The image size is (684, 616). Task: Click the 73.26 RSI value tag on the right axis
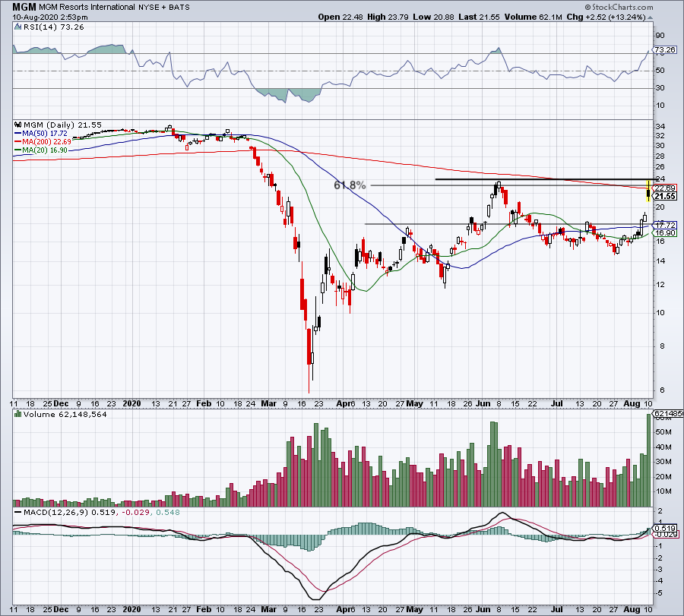coord(665,49)
